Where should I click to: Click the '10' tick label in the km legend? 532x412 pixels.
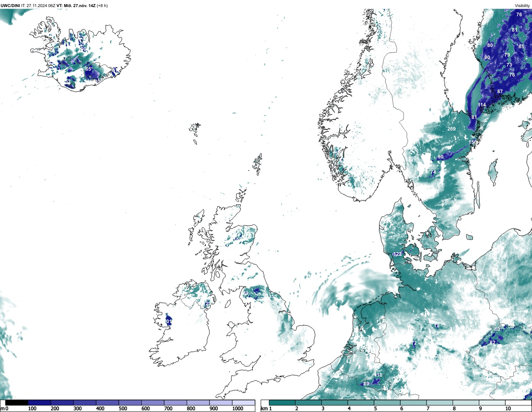(x=508, y=409)
